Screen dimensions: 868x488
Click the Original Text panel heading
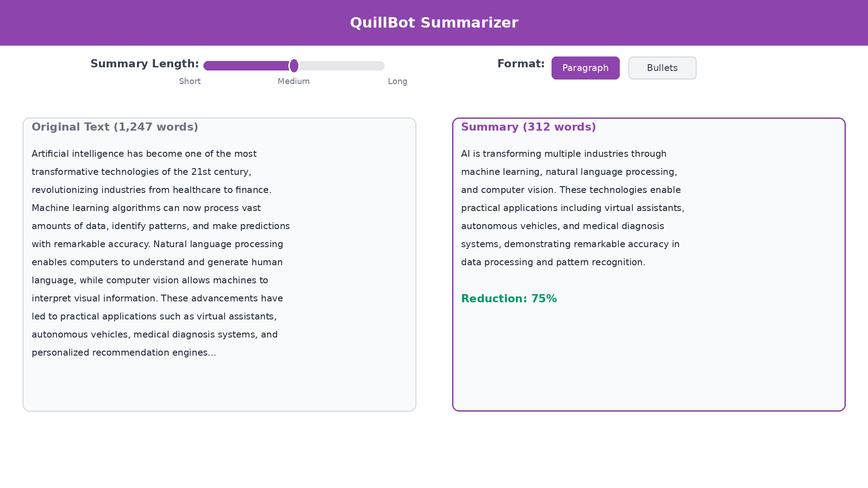tap(114, 127)
